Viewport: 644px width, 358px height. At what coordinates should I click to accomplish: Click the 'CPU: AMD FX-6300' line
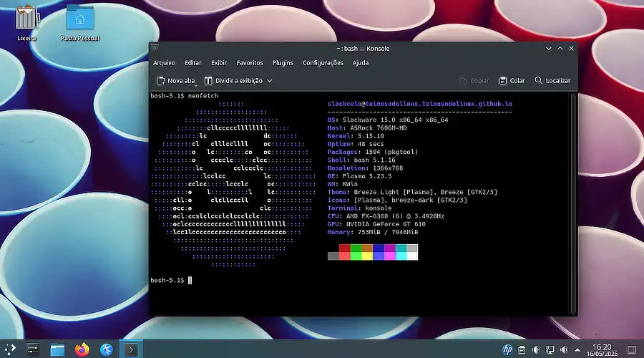(x=386, y=216)
